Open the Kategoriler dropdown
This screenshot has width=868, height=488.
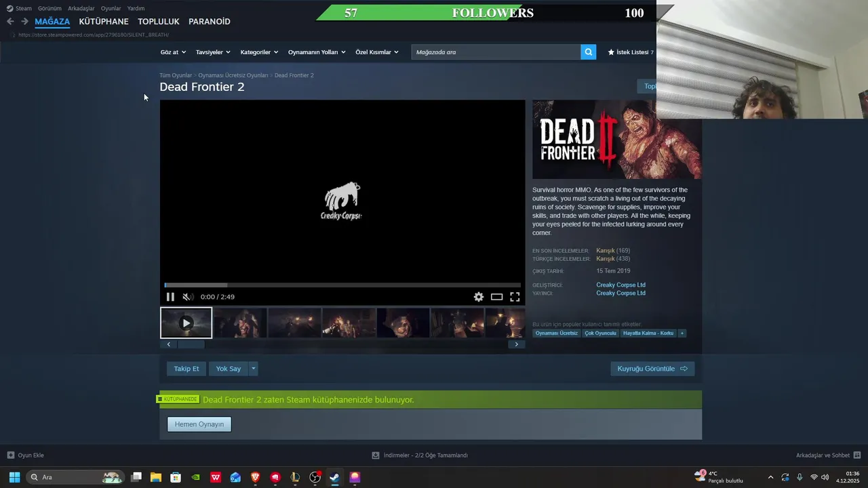259,52
